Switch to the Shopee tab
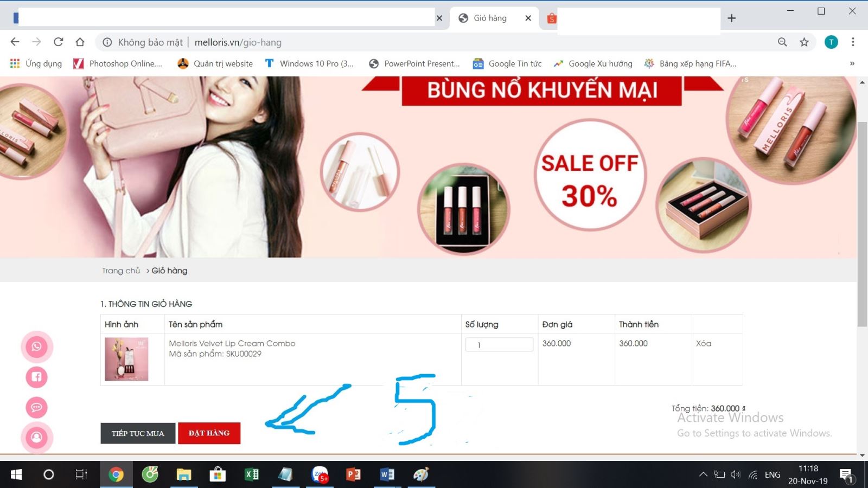 point(552,18)
